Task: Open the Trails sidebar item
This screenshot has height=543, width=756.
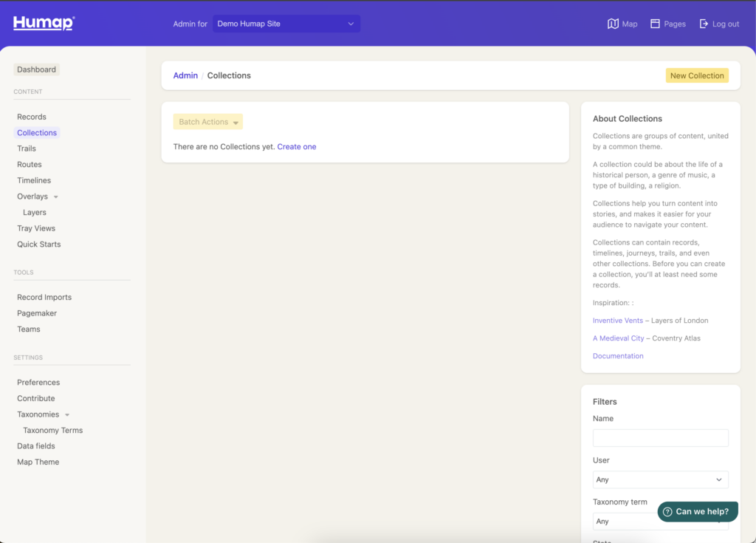Action: pyautogui.click(x=27, y=148)
